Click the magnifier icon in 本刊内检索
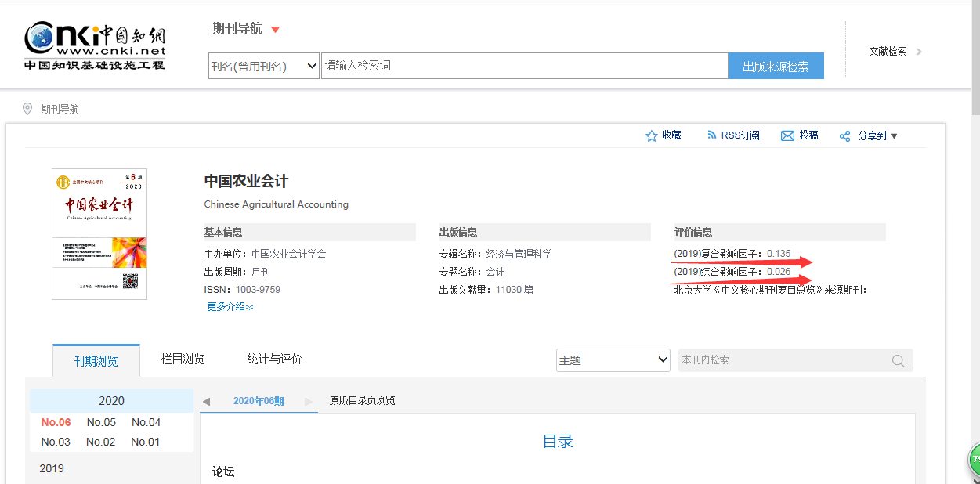 tap(899, 361)
